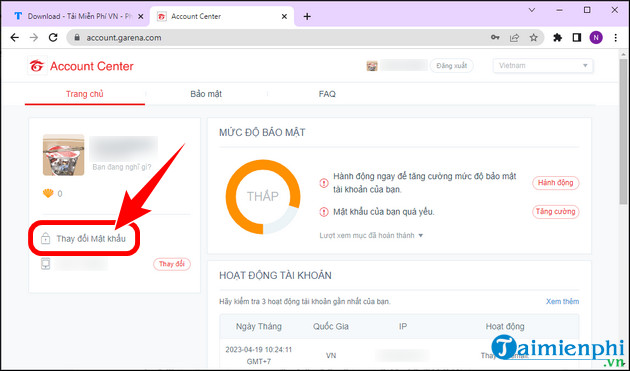Click Thay đổi Mật khẩu link
Viewport: 630px width, 371px height.
click(91, 239)
